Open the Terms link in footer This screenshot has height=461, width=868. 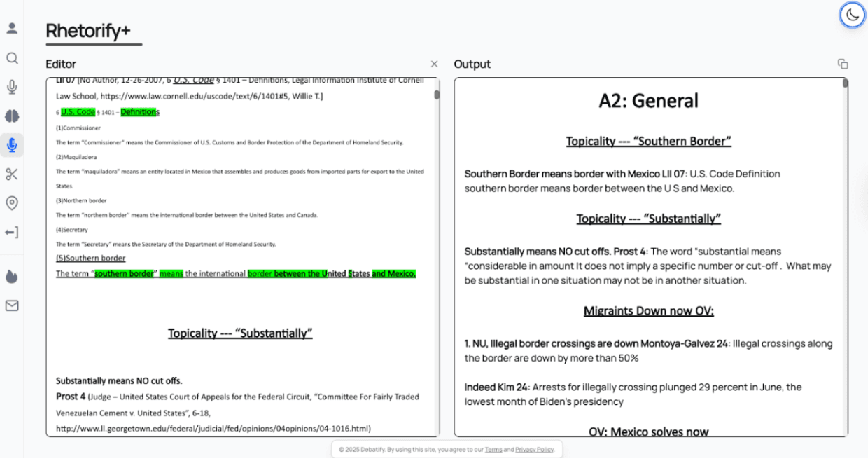(493, 450)
